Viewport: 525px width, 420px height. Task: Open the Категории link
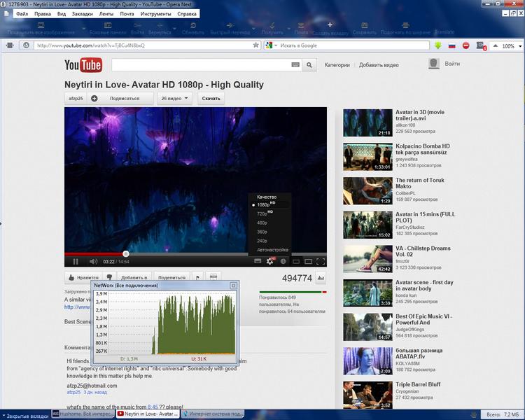[337, 65]
